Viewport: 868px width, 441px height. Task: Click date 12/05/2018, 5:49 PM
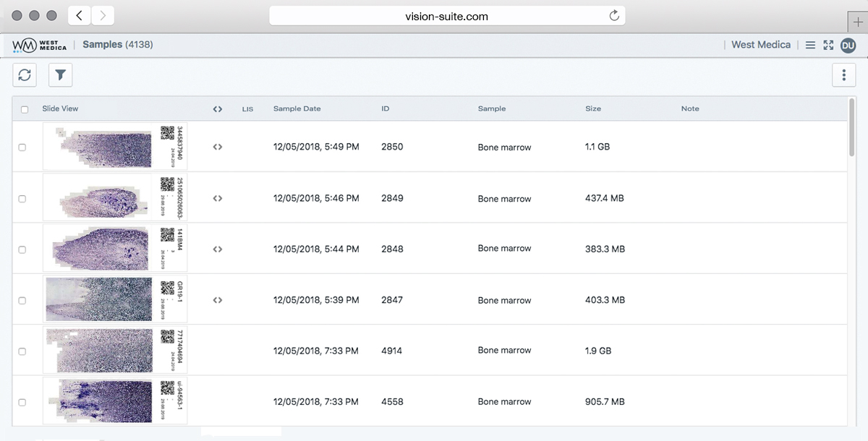point(316,147)
